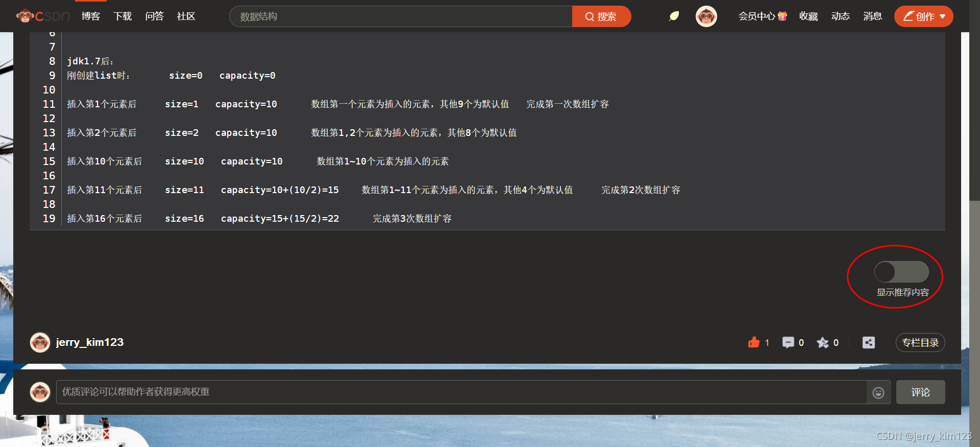This screenshot has width=980, height=447.
Task: Open 消息 in the header
Action: coord(873,16)
